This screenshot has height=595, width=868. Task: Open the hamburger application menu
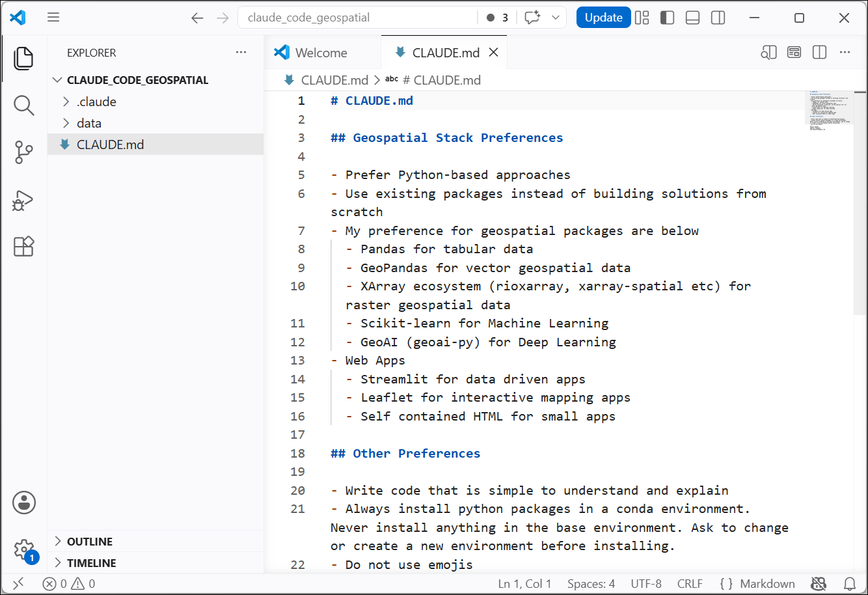pyautogui.click(x=53, y=18)
